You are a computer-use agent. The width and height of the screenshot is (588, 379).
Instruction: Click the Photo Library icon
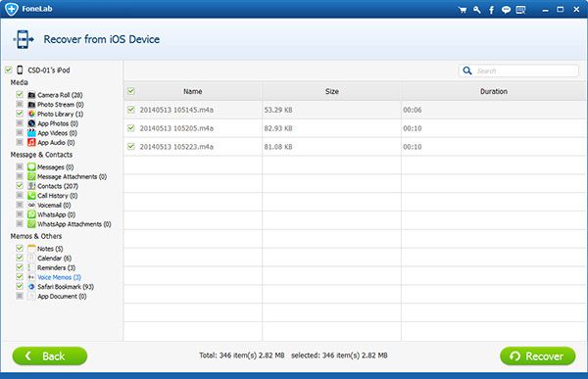pyautogui.click(x=31, y=114)
